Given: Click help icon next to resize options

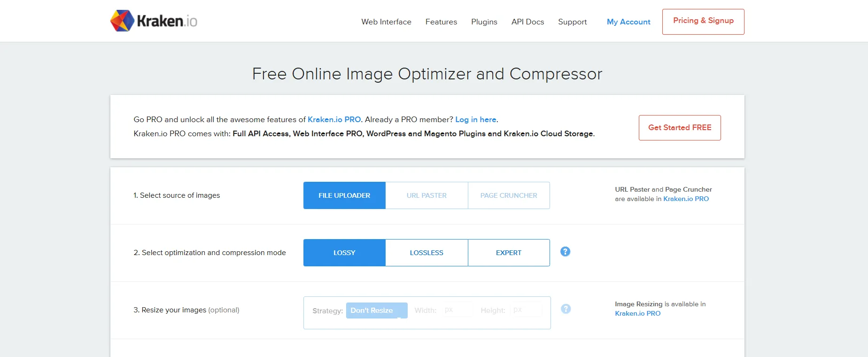Looking at the screenshot, I should pyautogui.click(x=566, y=309).
